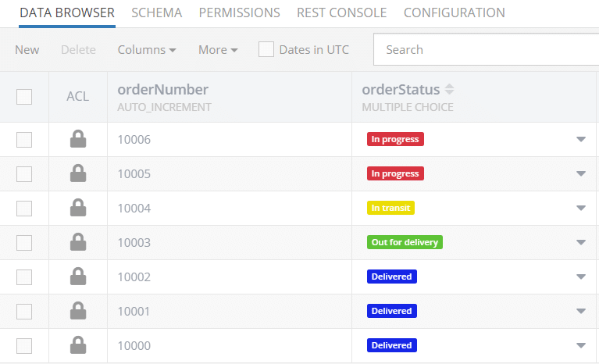Click the yellow In transit status tag

tap(390, 208)
